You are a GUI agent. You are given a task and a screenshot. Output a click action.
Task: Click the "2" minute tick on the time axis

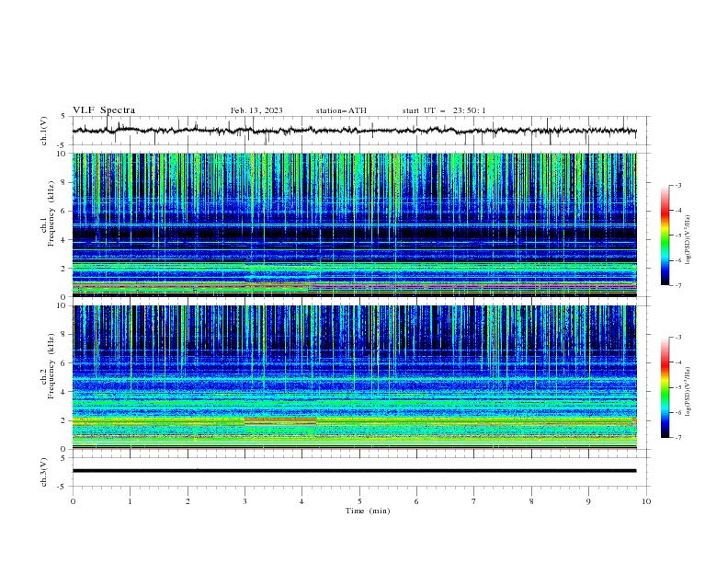point(188,501)
